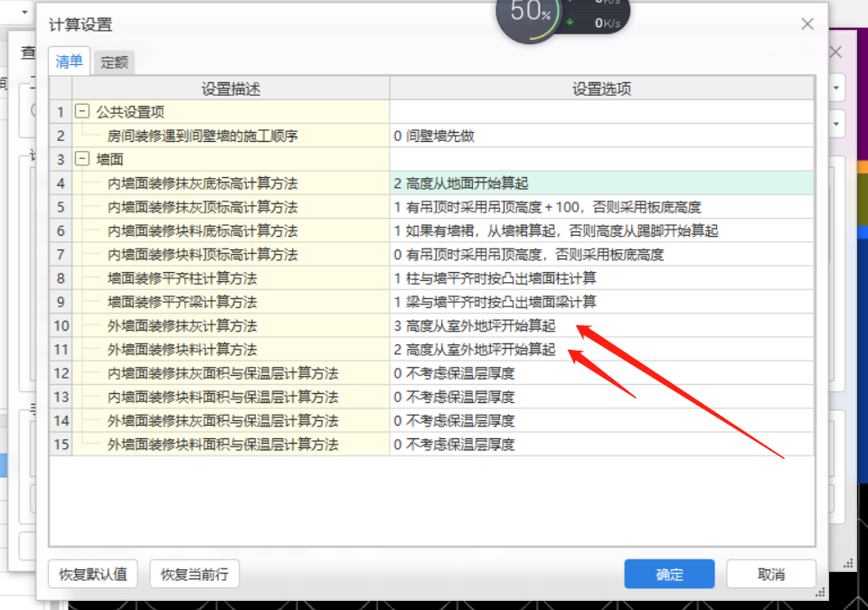Select row 墙面装修平齐梁计算方法
This screenshot has width=868, height=610.
click(x=231, y=302)
